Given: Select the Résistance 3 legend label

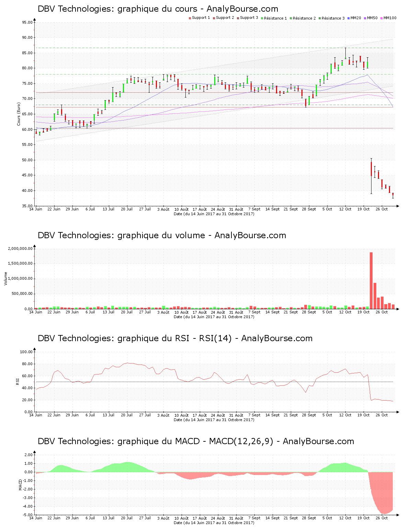Looking at the screenshot, I should pos(333,18).
